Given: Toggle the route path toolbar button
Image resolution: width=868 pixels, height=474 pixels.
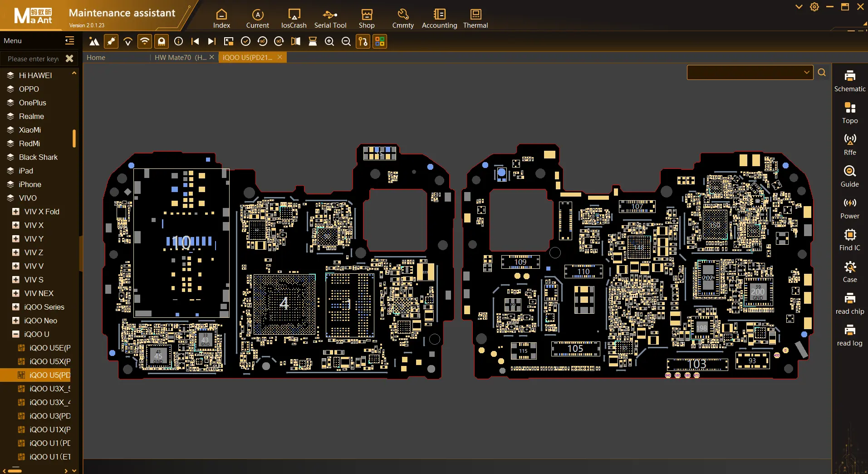Looking at the screenshot, I should [x=363, y=42].
